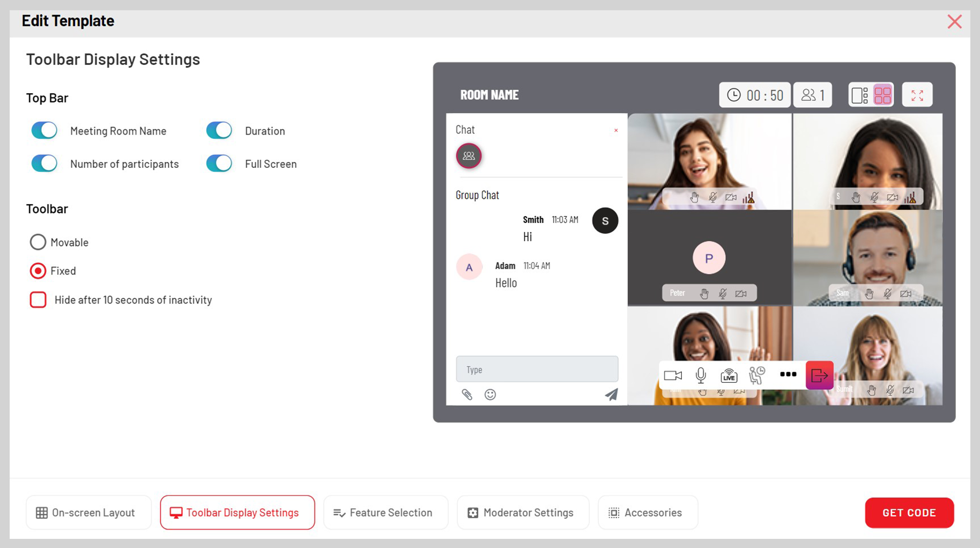Open the On-screen Layout section

88,513
